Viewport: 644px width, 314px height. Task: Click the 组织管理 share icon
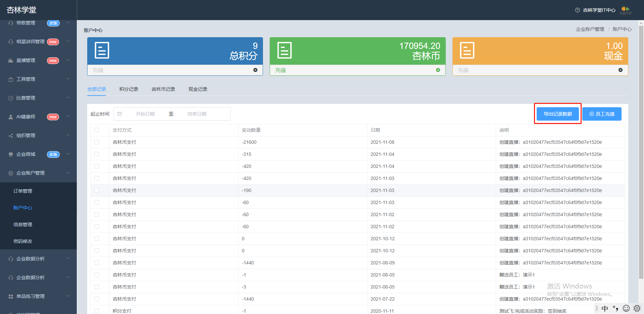11,136
